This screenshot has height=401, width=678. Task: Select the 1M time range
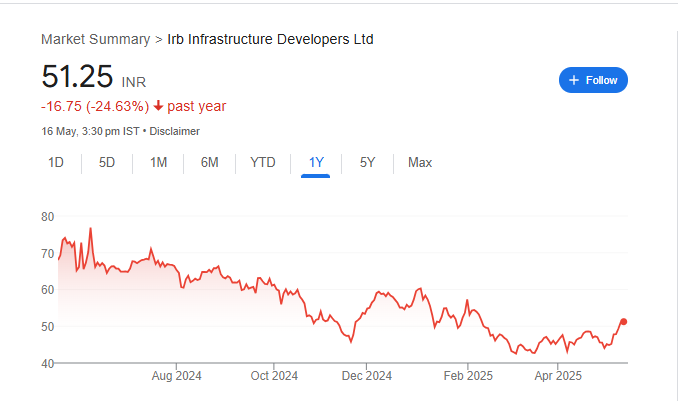coord(158,163)
